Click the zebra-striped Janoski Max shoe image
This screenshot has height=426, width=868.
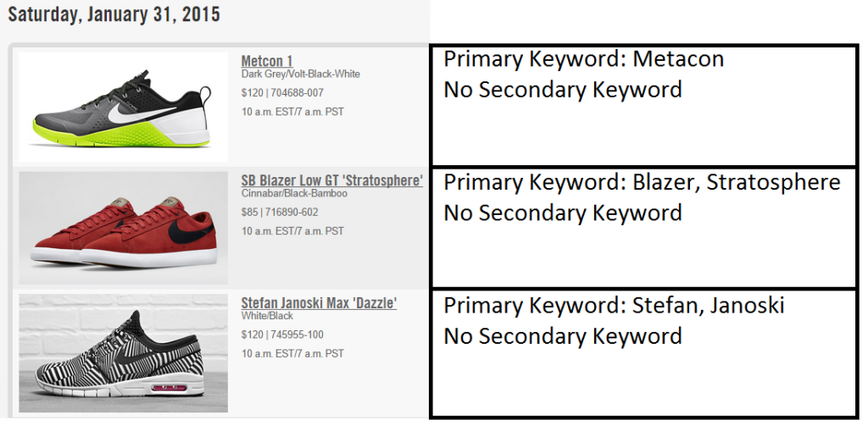[x=123, y=353]
